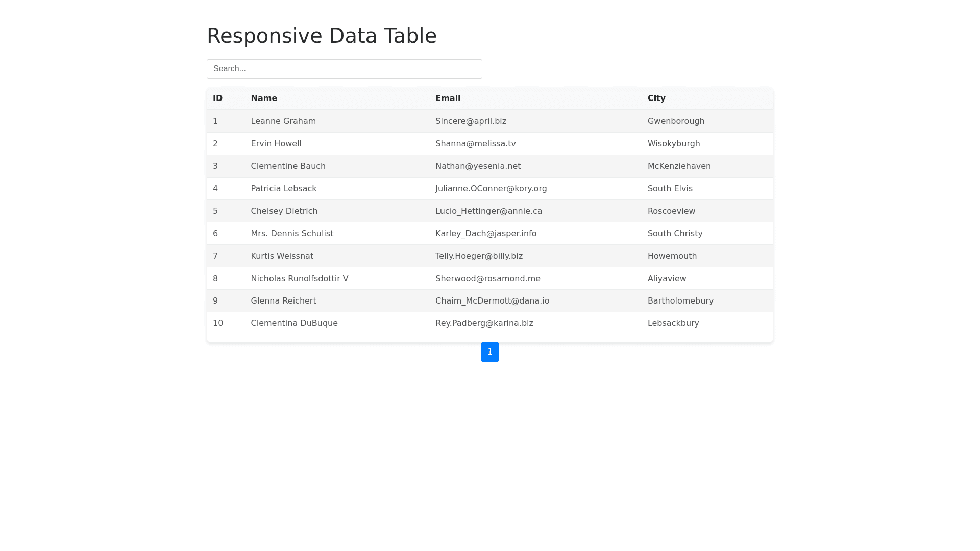Sort the table by ID column
This screenshot has height=551, width=980.
pyautogui.click(x=217, y=98)
